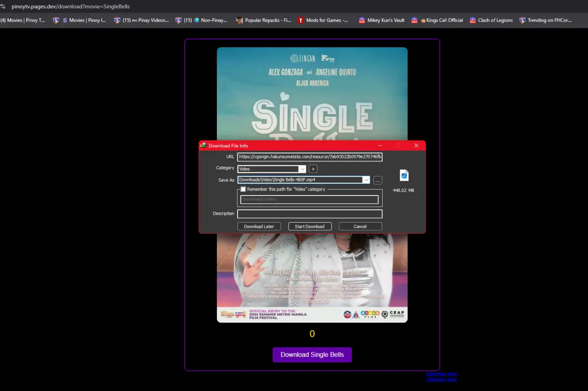Open the (4) Movies | Pinoy T... bookmark
Viewport: 588px width, 391px height.
[x=23, y=20]
